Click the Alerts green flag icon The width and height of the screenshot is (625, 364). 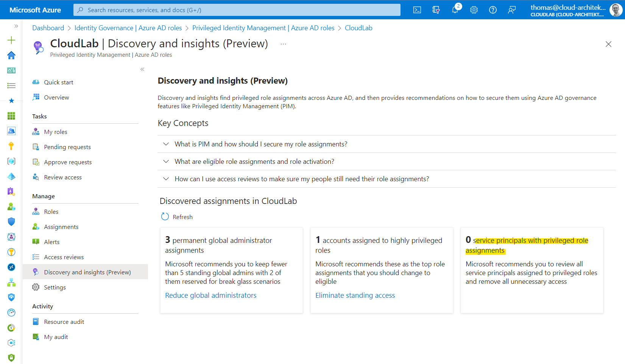point(36,242)
